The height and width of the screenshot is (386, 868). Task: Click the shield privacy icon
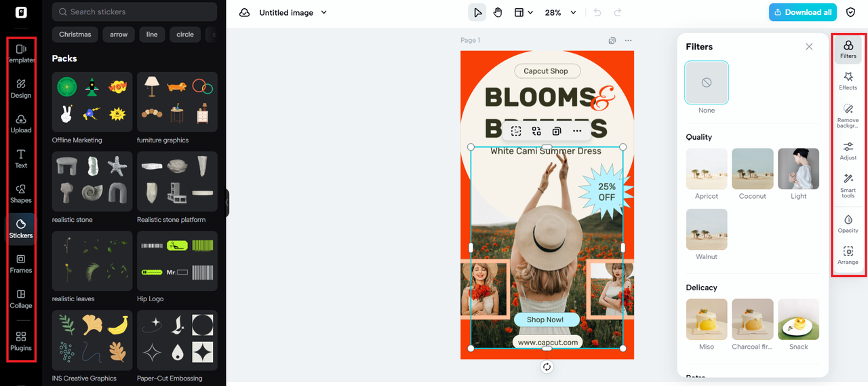pyautogui.click(x=850, y=12)
